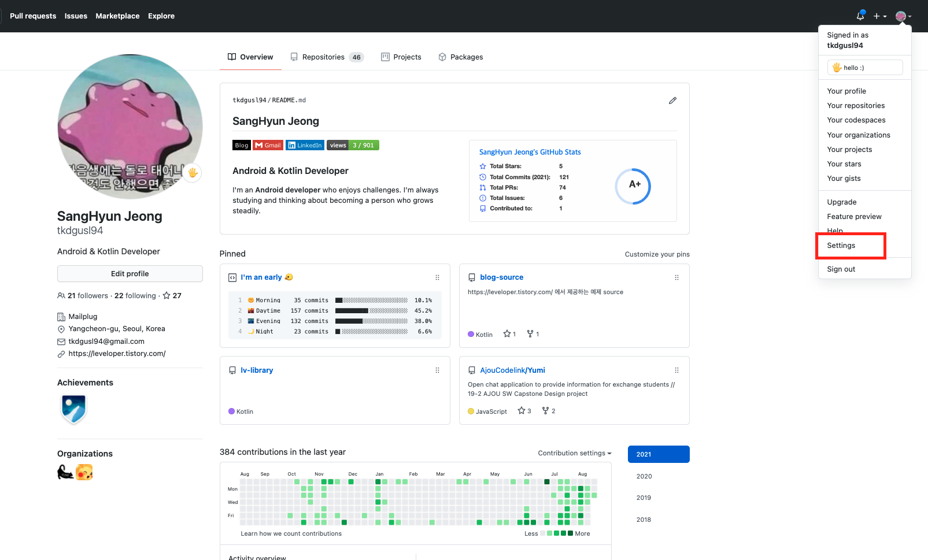Select Your stars in user menu
928x560 pixels.
pos(865,164)
